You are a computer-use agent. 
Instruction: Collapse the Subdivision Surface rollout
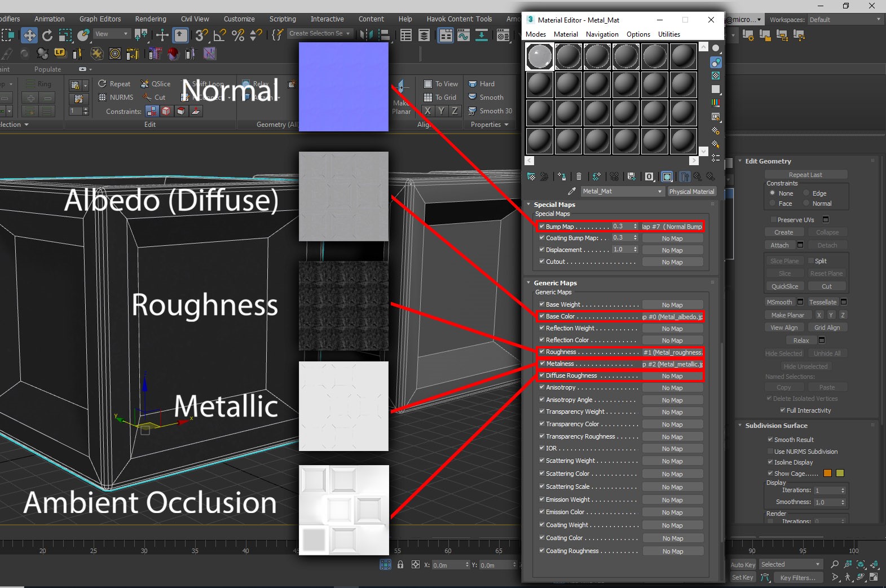pos(740,425)
